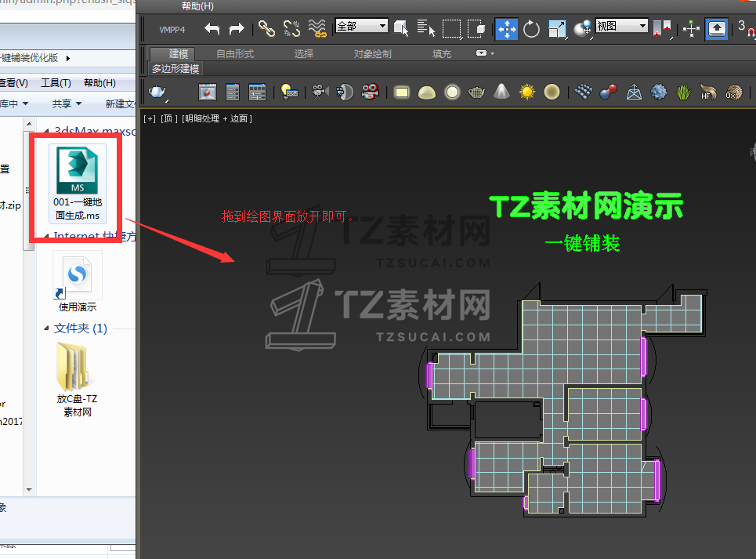Open the 全部 selection filter dropdown
Viewport: 756px width, 559px height.
pyautogui.click(x=361, y=26)
